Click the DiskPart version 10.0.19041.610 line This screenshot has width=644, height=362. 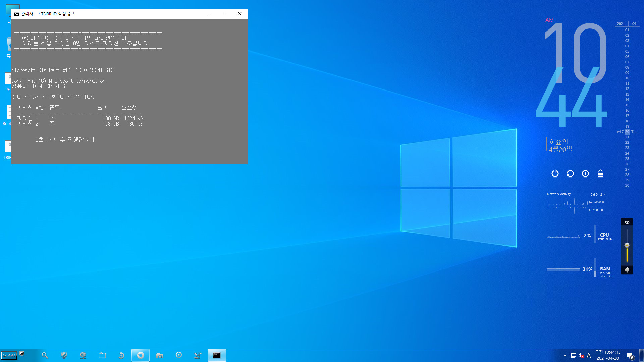(x=62, y=70)
